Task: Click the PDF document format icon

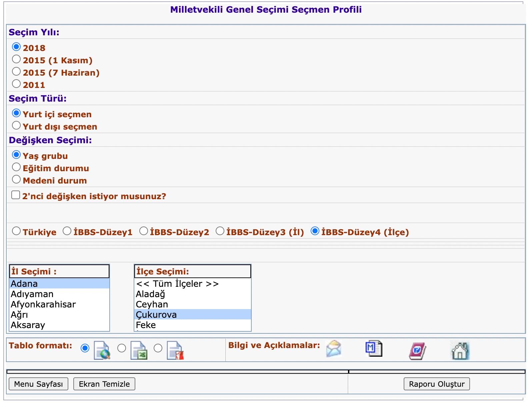Action: point(175,350)
